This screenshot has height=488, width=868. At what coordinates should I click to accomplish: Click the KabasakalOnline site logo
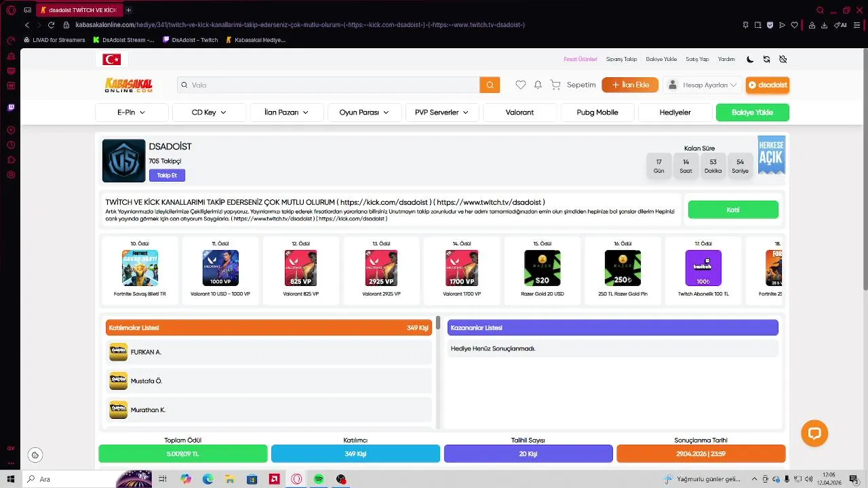pyautogui.click(x=129, y=85)
